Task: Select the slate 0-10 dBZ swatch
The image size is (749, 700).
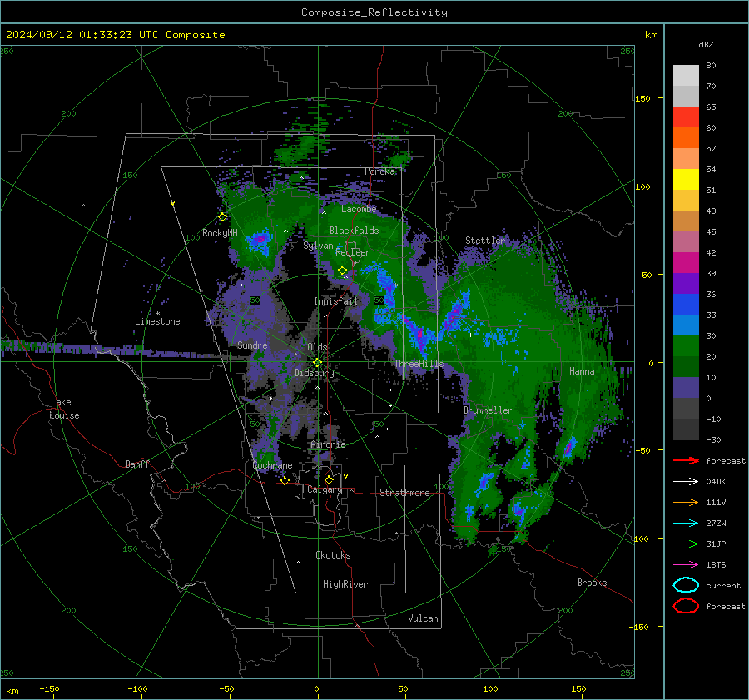Action: (686, 388)
